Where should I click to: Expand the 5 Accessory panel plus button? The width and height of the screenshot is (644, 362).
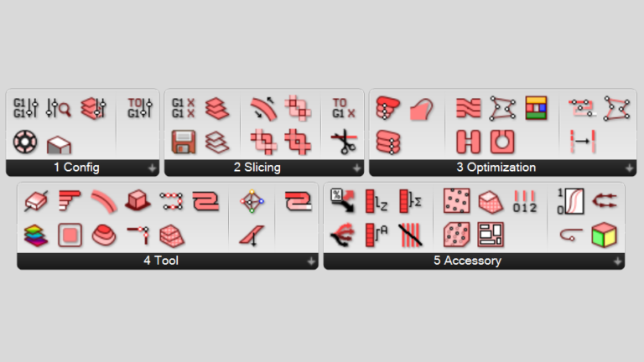[617, 261]
